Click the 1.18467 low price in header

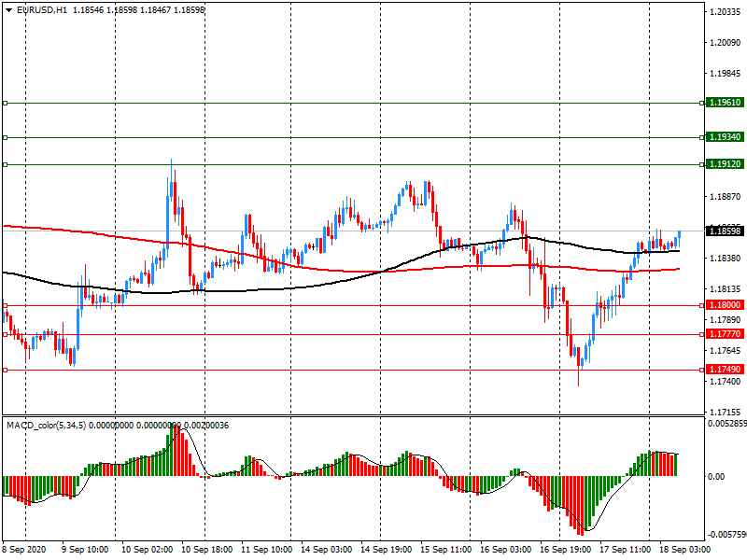click(155, 10)
